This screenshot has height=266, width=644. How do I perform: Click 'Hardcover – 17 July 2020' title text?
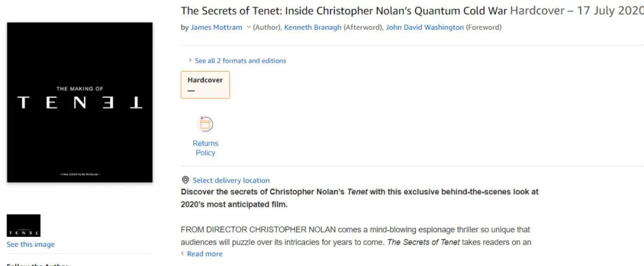point(576,11)
